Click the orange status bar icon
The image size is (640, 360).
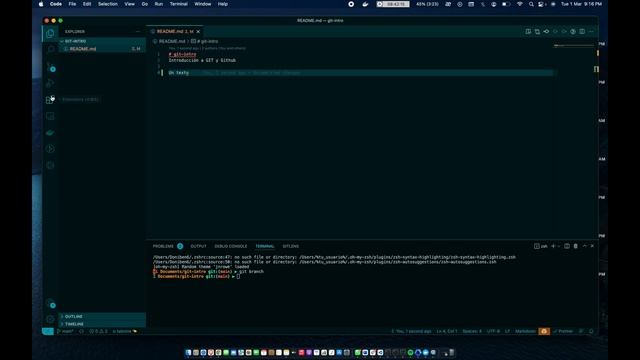544,331
